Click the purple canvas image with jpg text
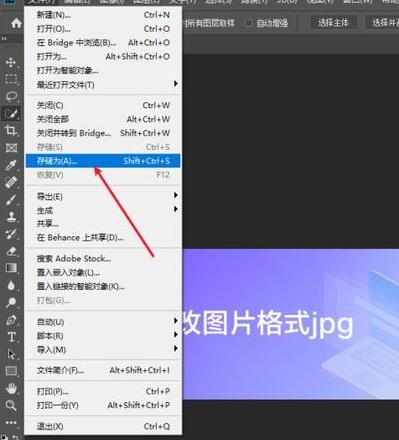This screenshot has height=440, width=399. click(291, 324)
